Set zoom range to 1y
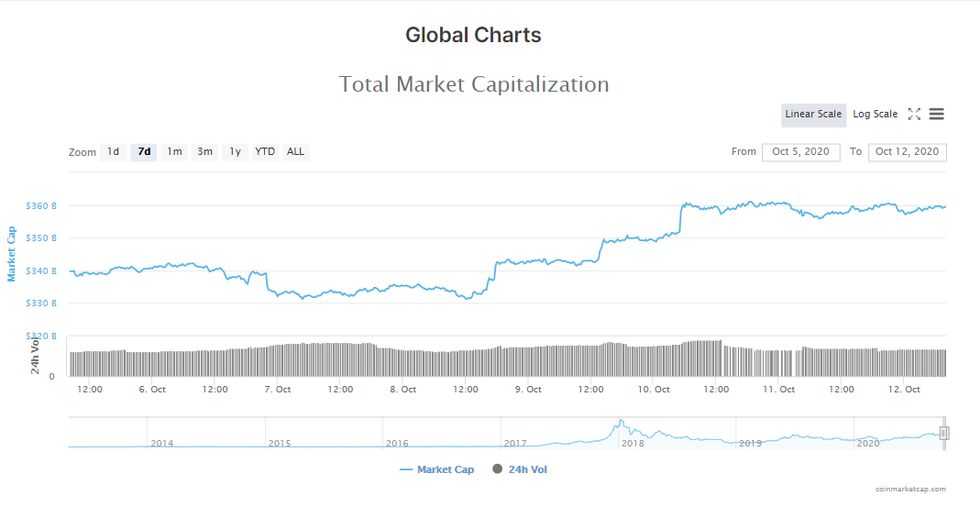This screenshot has height=507, width=980. coord(235,152)
